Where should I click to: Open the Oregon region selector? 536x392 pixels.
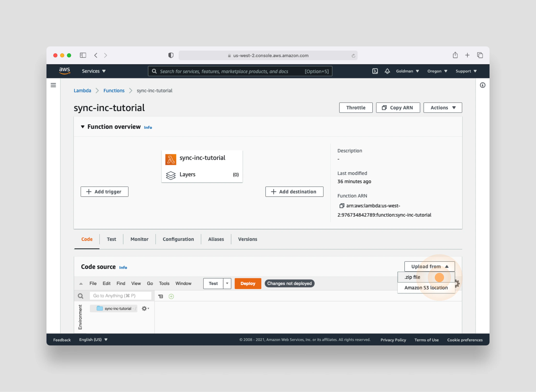pyautogui.click(x=437, y=71)
